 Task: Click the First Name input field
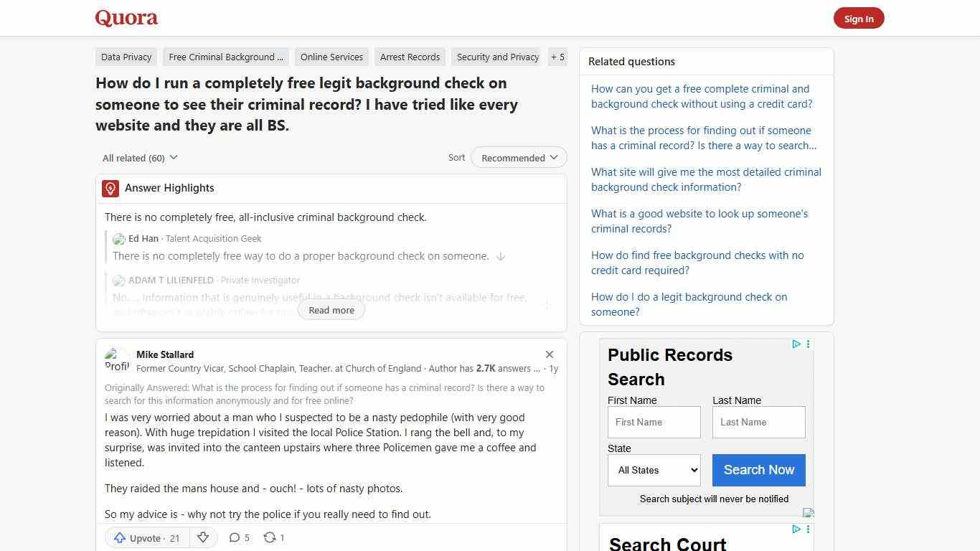coord(654,422)
